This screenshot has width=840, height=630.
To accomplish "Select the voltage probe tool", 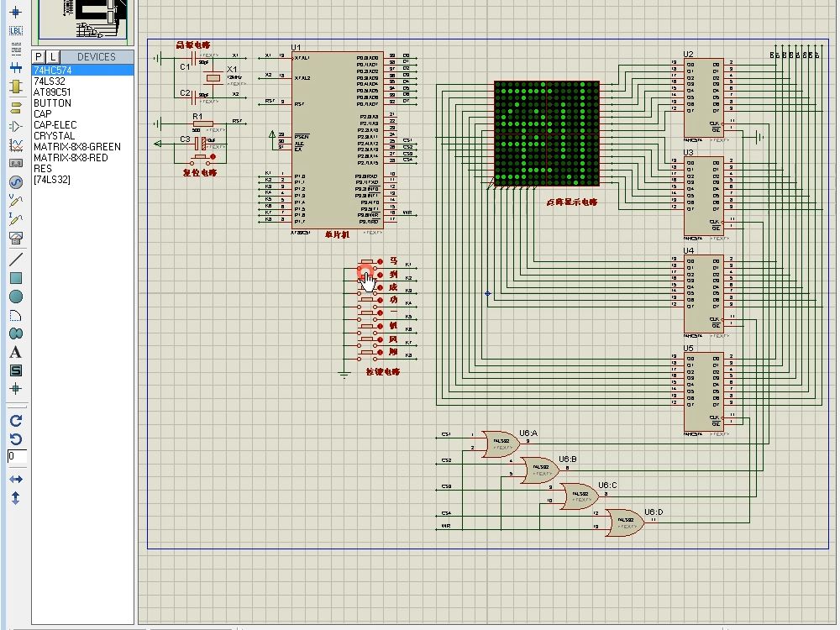I will (x=15, y=201).
